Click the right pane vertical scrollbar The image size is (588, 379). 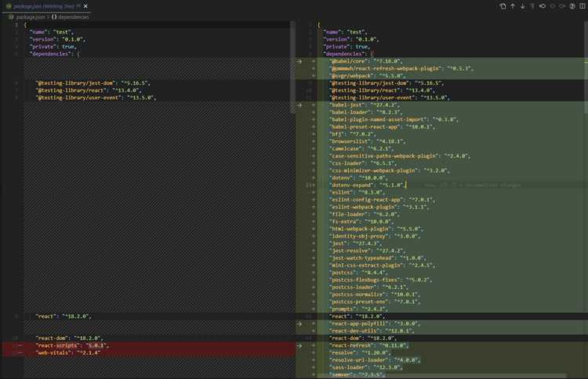586,67
